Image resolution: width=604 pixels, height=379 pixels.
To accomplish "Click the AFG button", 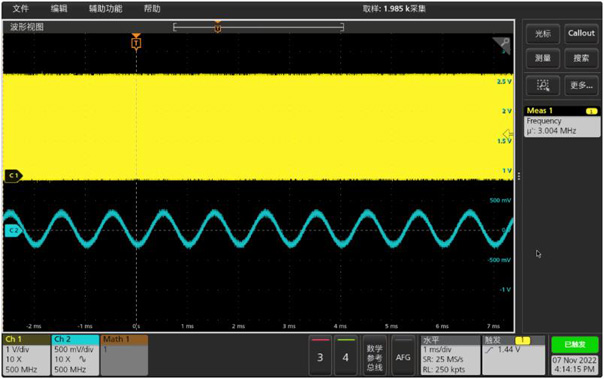I will 403,355.
